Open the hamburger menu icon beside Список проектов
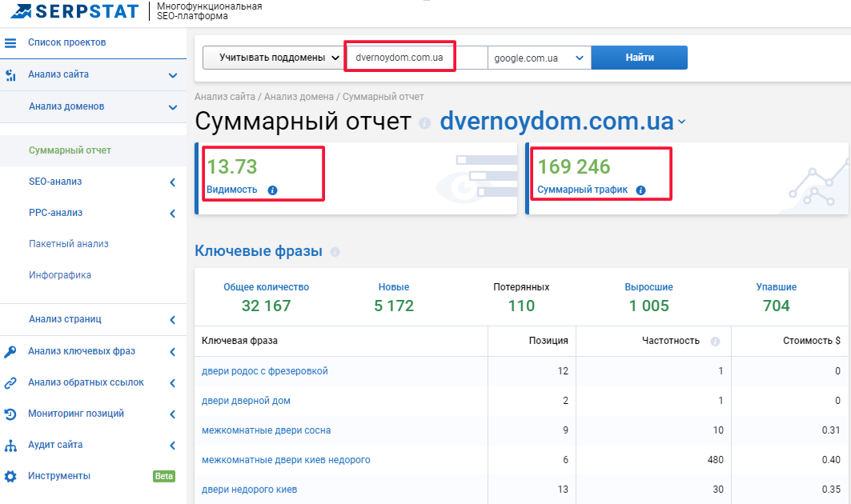Image resolution: width=851 pixels, height=504 pixels. point(10,43)
